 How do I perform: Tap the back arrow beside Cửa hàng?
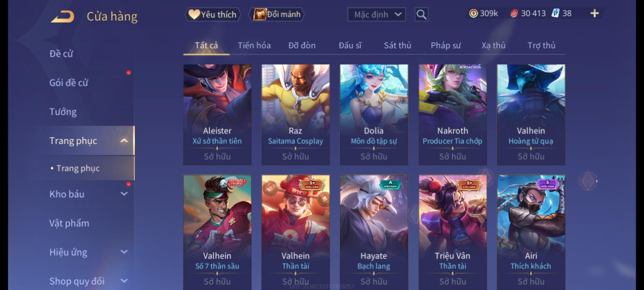click(63, 17)
